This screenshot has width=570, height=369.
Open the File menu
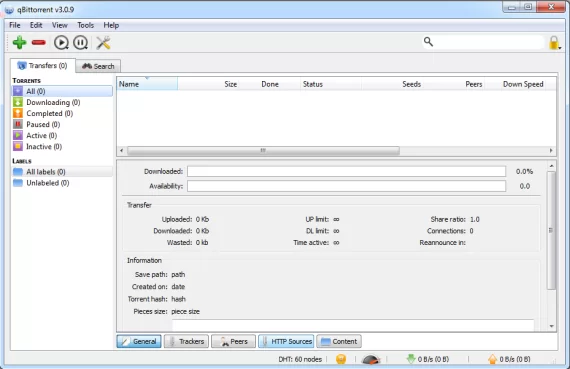15,25
